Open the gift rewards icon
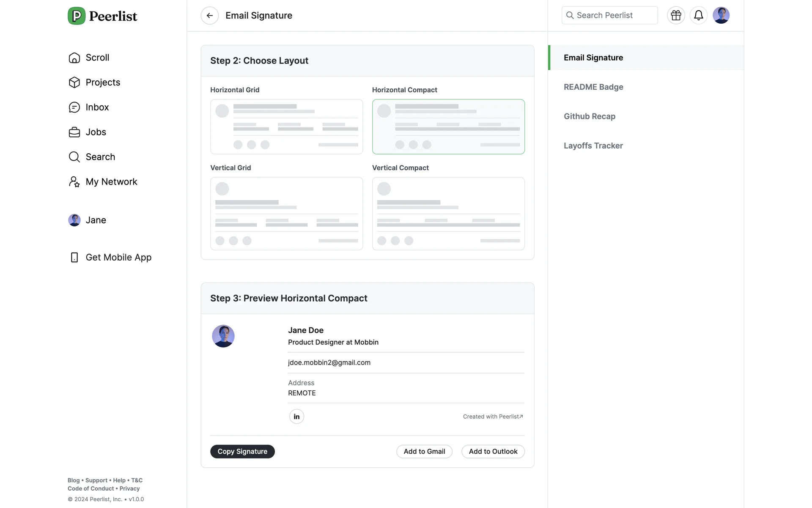The width and height of the screenshot is (812, 508). (x=676, y=16)
